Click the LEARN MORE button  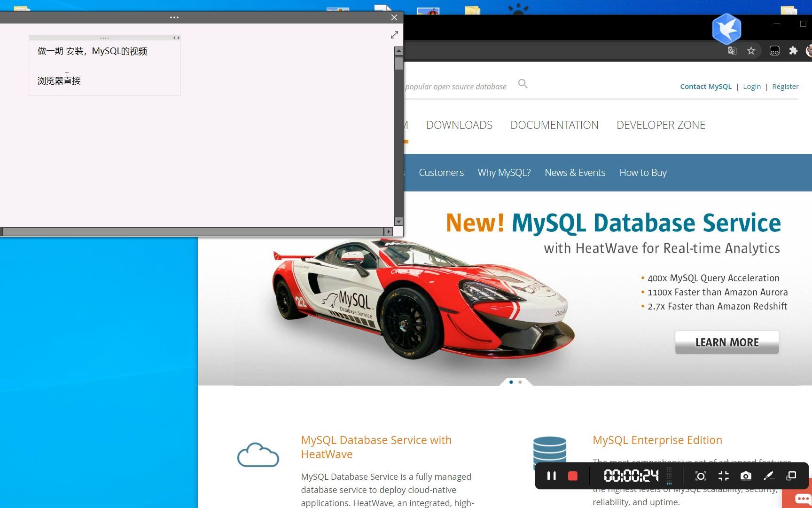(726, 342)
